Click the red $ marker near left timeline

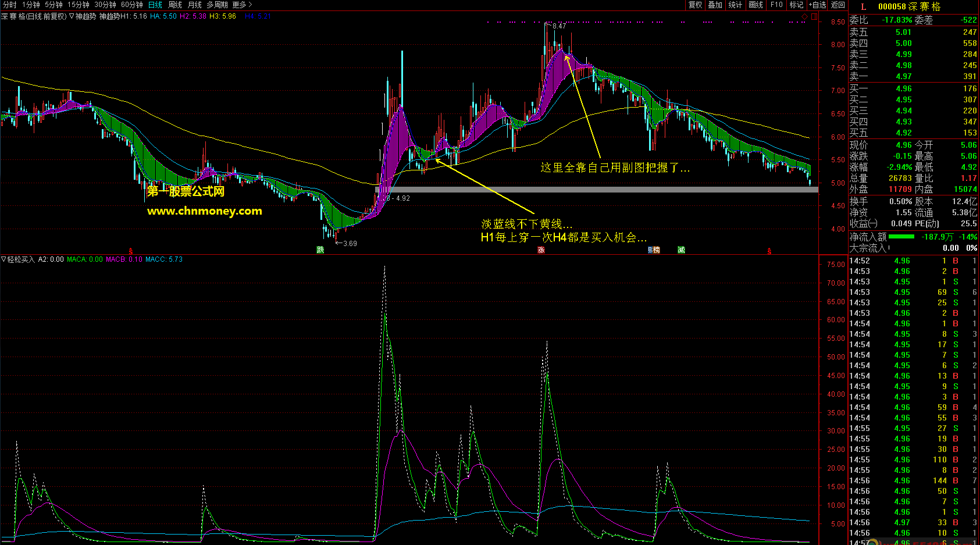click(130, 251)
